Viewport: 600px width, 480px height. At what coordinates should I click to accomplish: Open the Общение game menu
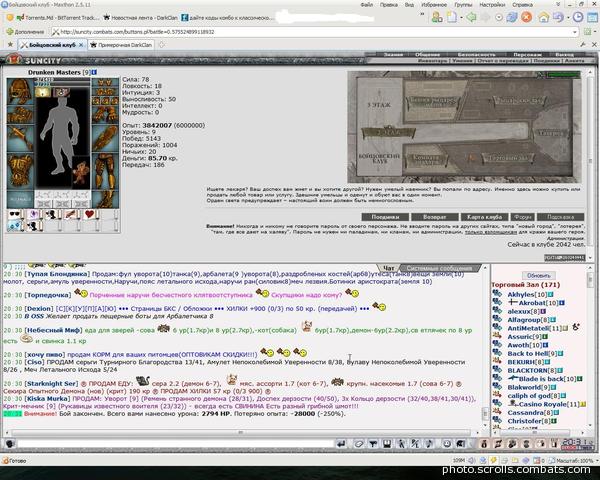click(x=427, y=55)
